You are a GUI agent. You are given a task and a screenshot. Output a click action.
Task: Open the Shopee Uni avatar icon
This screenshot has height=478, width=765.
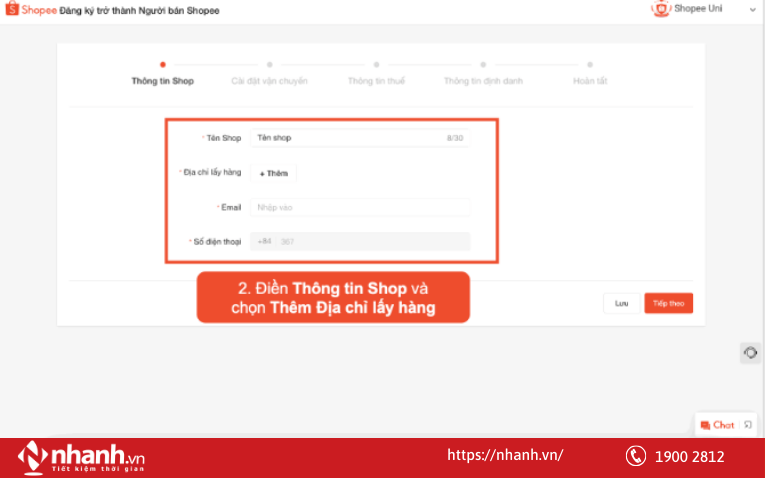[661, 8]
